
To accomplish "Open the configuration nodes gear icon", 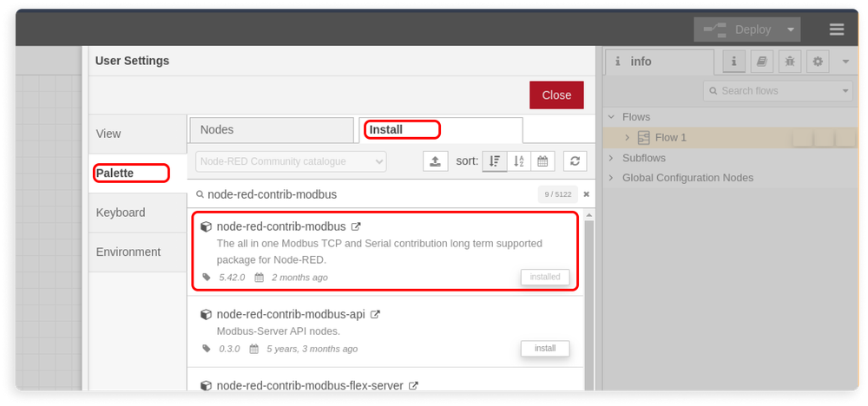I will 818,62.
